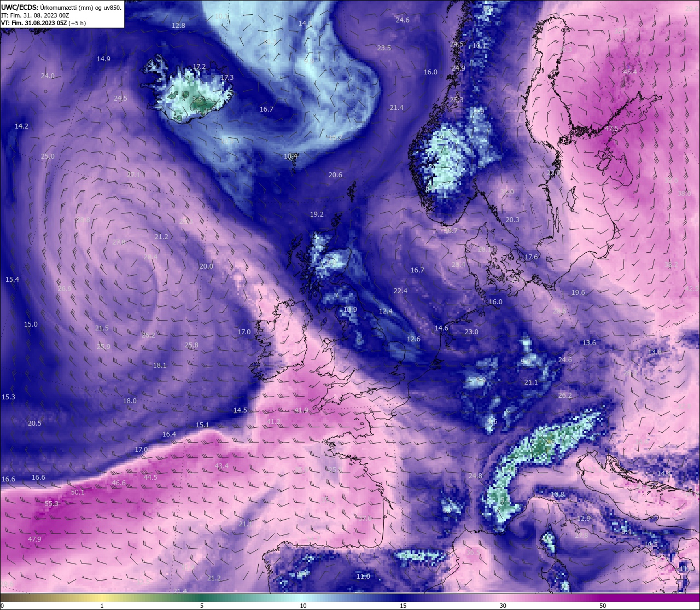
Task: Click the map value 12.4
Action: coord(386,311)
